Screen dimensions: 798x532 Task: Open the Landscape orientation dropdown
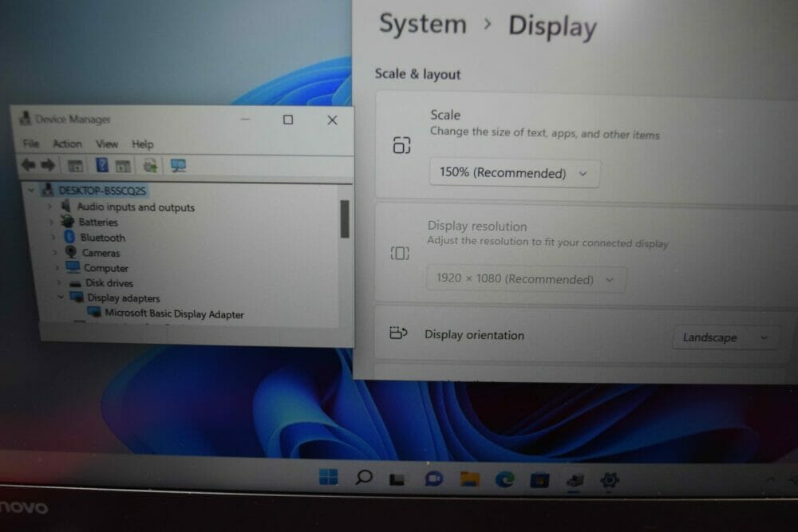click(x=725, y=337)
